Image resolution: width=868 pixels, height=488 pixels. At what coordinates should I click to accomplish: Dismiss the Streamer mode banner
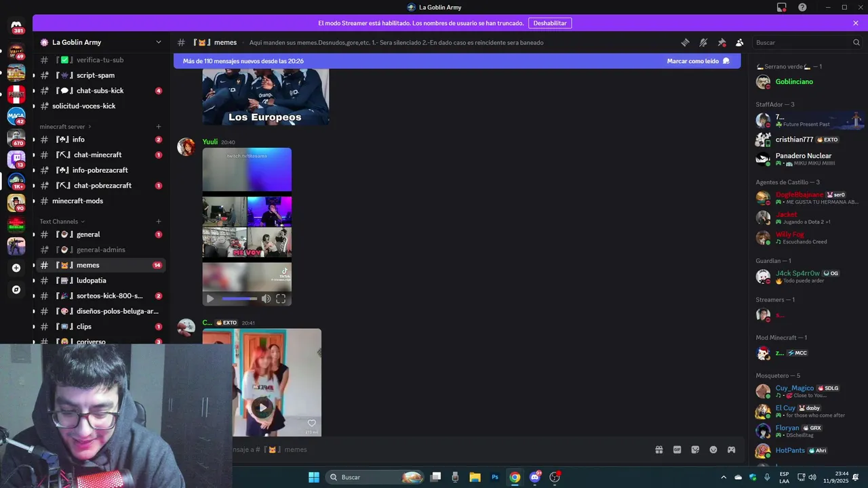click(856, 23)
